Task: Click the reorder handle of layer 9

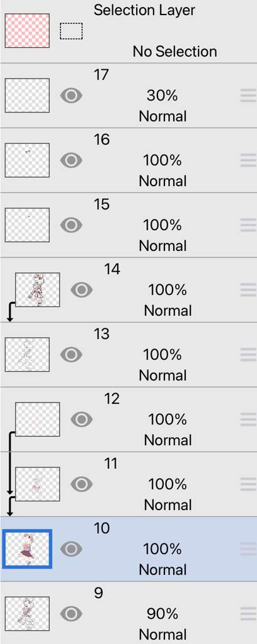Action: pos(248,614)
